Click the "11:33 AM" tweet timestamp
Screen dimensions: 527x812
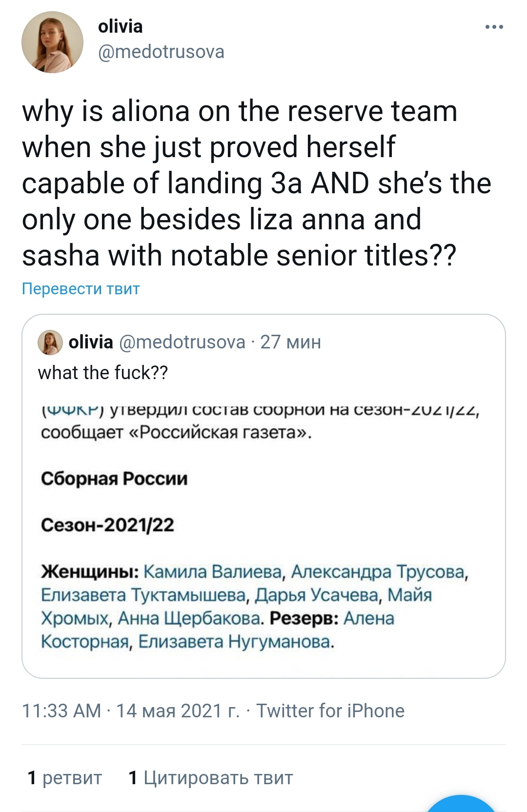tap(61, 711)
